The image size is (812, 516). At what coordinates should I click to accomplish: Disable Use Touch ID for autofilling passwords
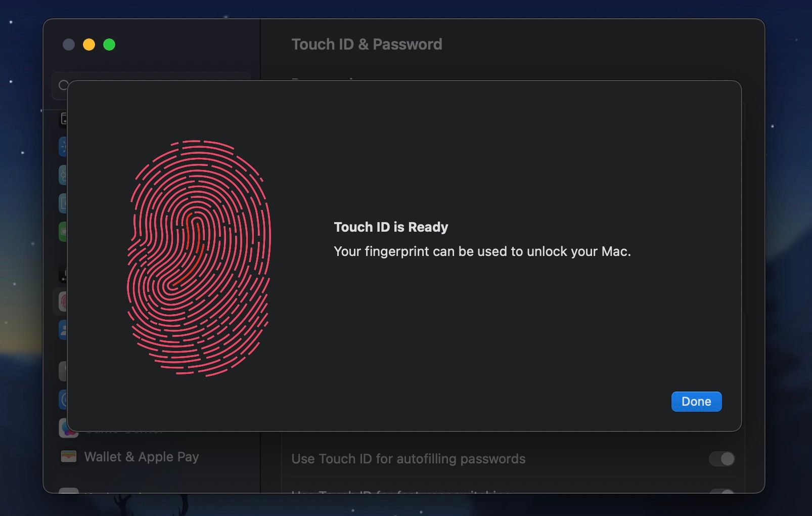point(722,459)
